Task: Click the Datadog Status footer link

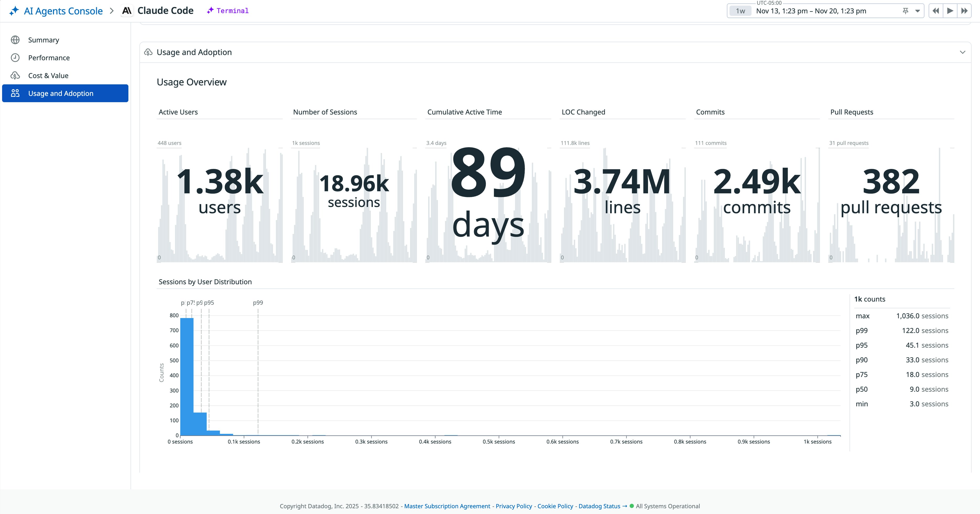Action: [599, 506]
